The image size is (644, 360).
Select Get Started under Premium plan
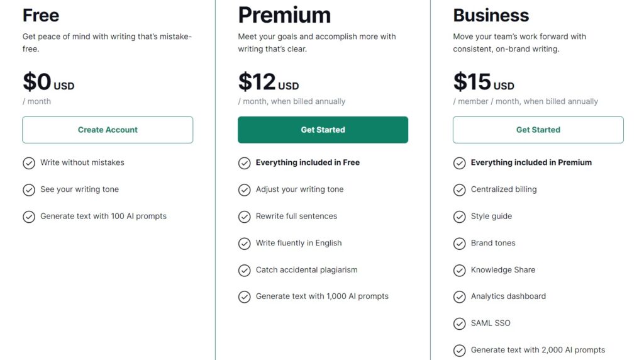coord(323,130)
